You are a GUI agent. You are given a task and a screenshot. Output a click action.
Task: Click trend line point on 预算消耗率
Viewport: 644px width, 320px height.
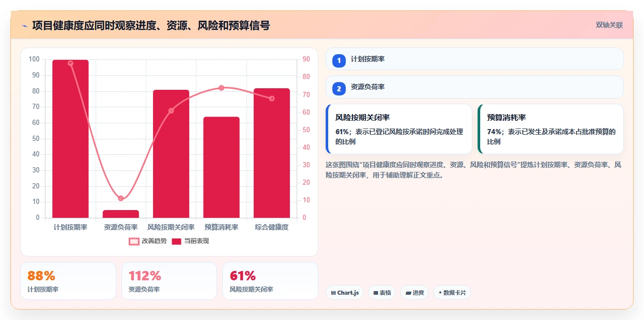point(221,88)
